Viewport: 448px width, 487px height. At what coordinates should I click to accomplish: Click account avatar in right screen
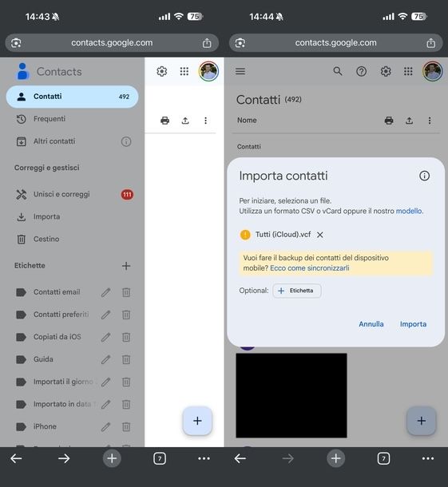click(x=433, y=71)
